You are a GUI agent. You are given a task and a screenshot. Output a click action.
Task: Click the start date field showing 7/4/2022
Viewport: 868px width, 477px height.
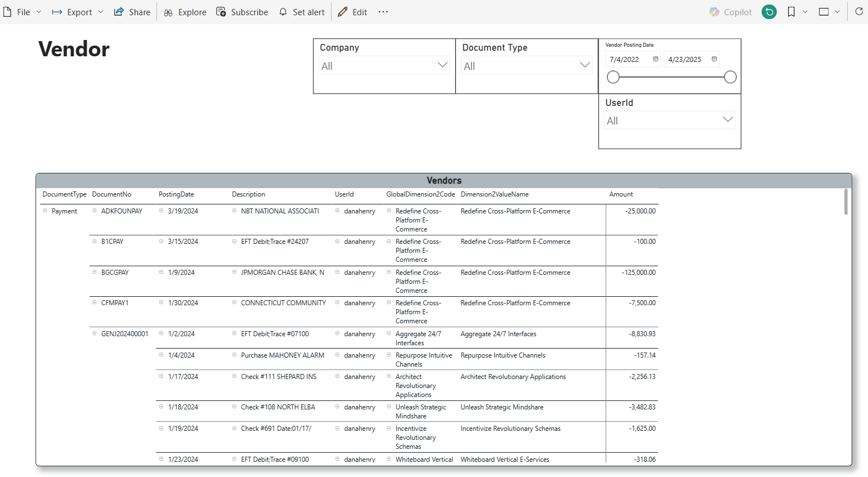tap(625, 59)
